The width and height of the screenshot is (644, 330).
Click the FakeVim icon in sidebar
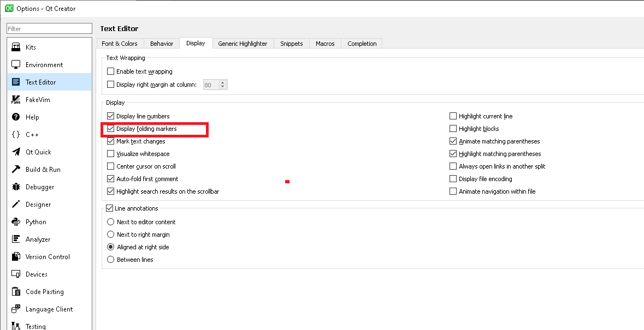click(16, 100)
